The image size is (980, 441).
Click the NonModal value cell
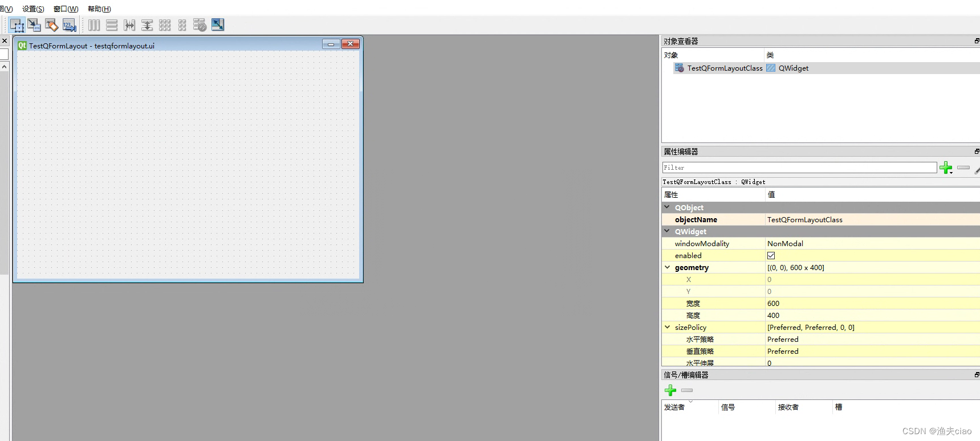pos(872,243)
